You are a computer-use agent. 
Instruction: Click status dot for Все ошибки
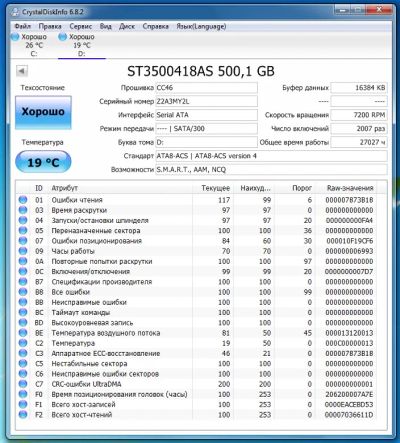pos(23,292)
